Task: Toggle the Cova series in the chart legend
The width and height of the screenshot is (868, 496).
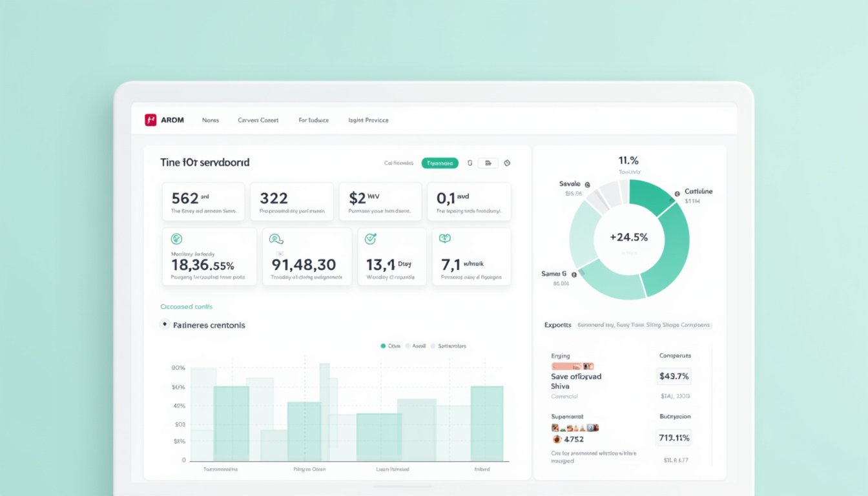Action: click(389, 346)
